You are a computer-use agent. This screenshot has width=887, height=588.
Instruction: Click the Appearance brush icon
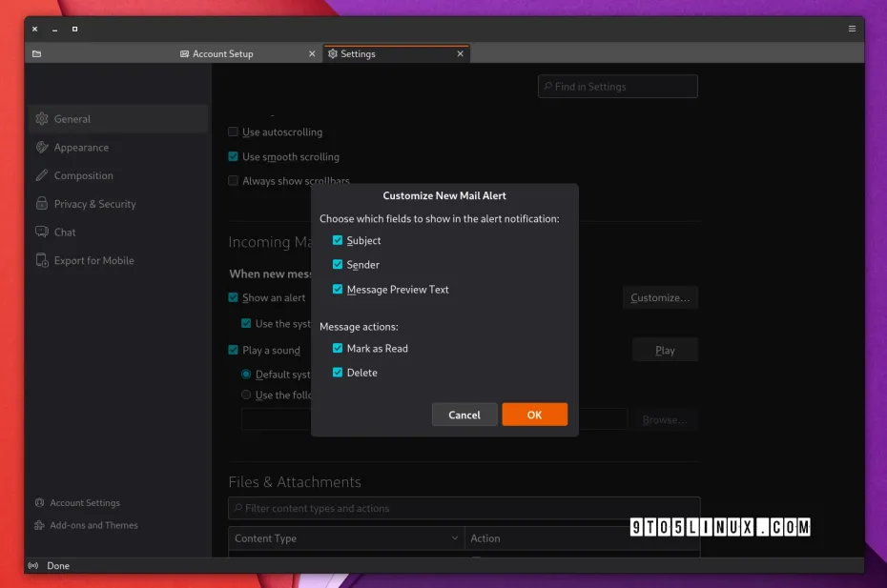42,147
